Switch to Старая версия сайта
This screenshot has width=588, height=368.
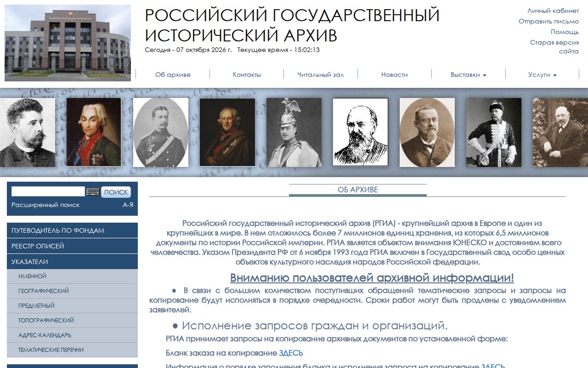[554, 47]
